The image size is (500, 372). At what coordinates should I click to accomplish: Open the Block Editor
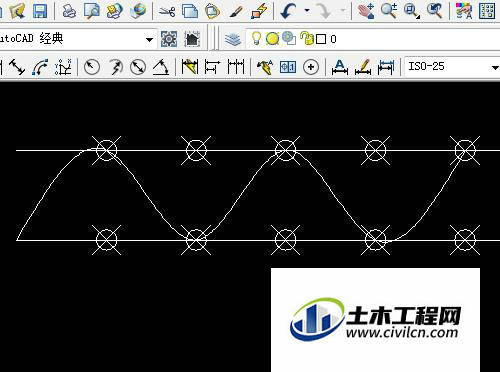[x=259, y=11]
